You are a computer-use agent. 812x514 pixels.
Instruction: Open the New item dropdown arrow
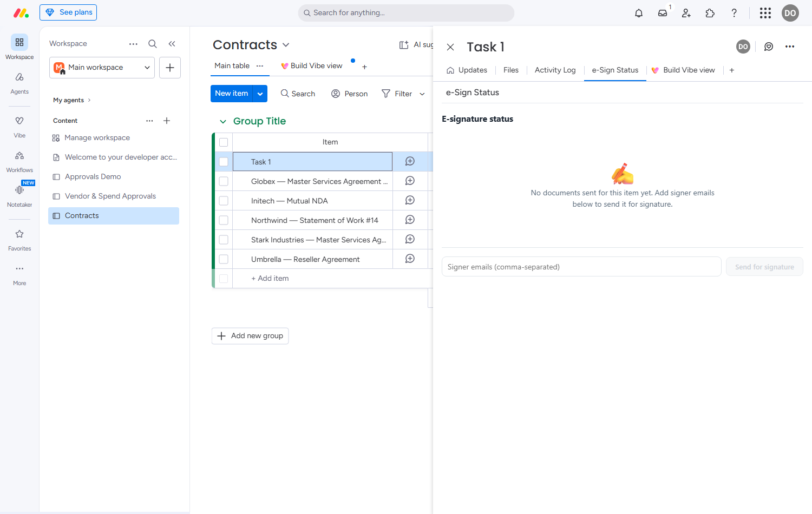coord(260,94)
